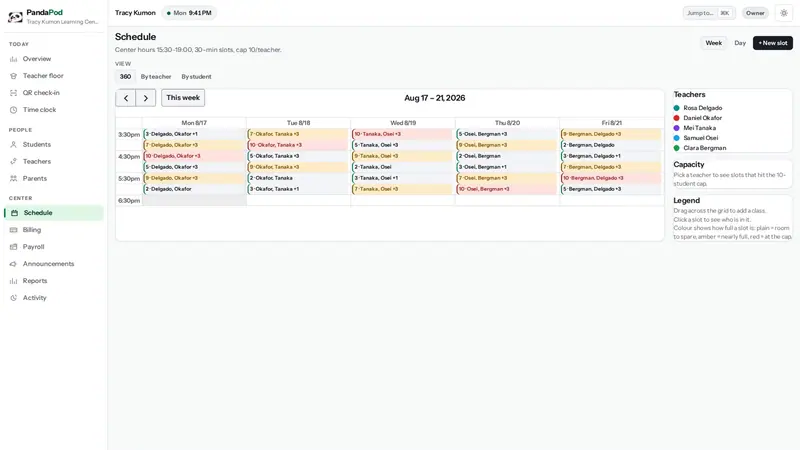Viewport: 800px width, 450px height.
Task: Open Friday slot 9·Bergman, Delgado +3
Action: point(612,134)
